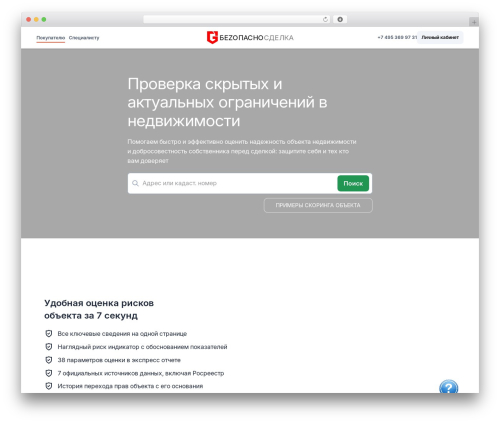Click heading "Проверка скрытых и актуальных ограничений"

pyautogui.click(x=227, y=102)
